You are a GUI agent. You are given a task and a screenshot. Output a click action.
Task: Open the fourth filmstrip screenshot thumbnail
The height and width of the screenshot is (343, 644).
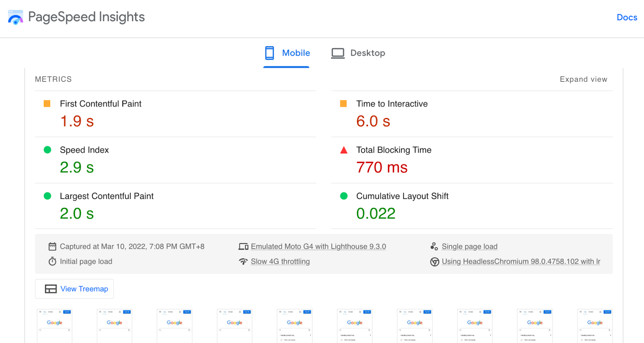pyautogui.click(x=234, y=326)
